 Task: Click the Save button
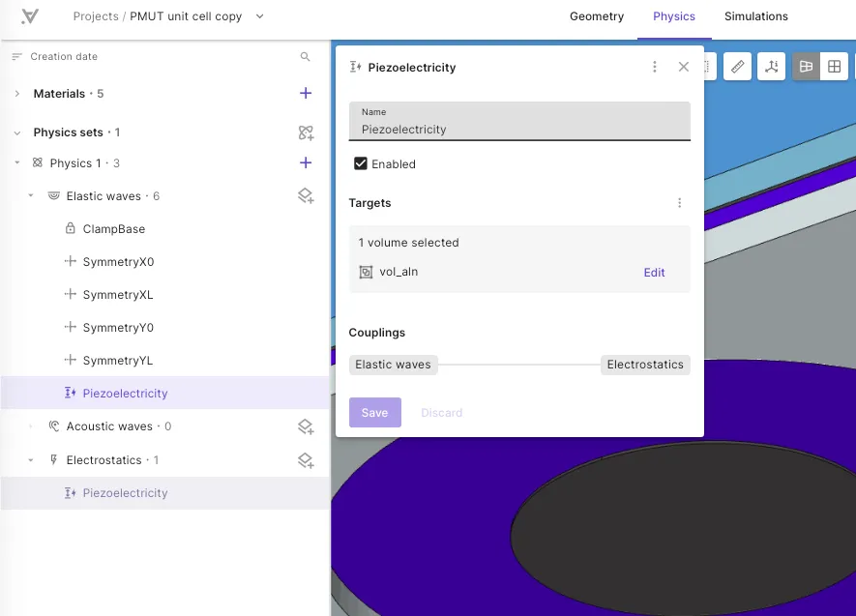[375, 413]
